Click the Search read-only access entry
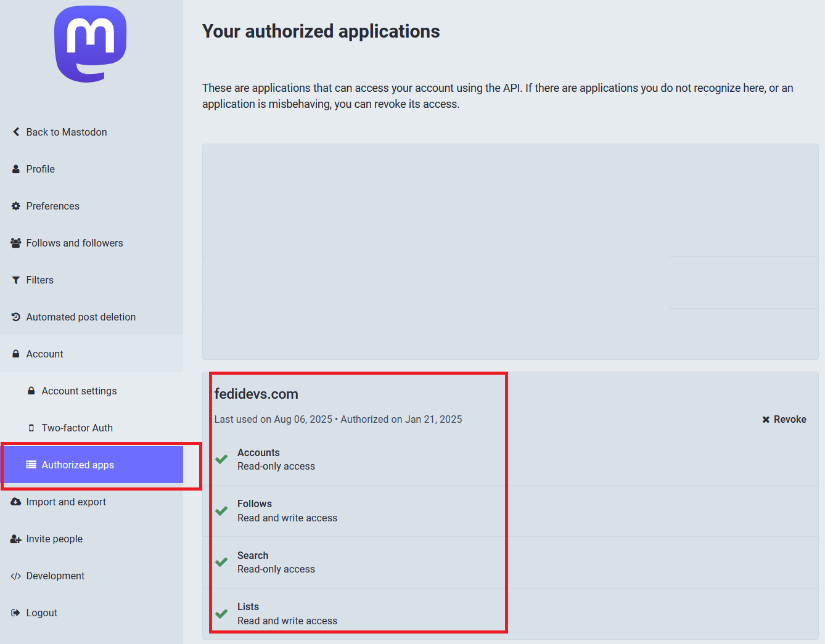 pos(276,562)
